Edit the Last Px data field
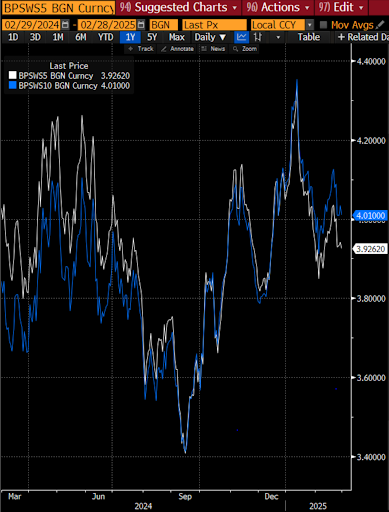This screenshot has width=389, height=512. coord(214,25)
